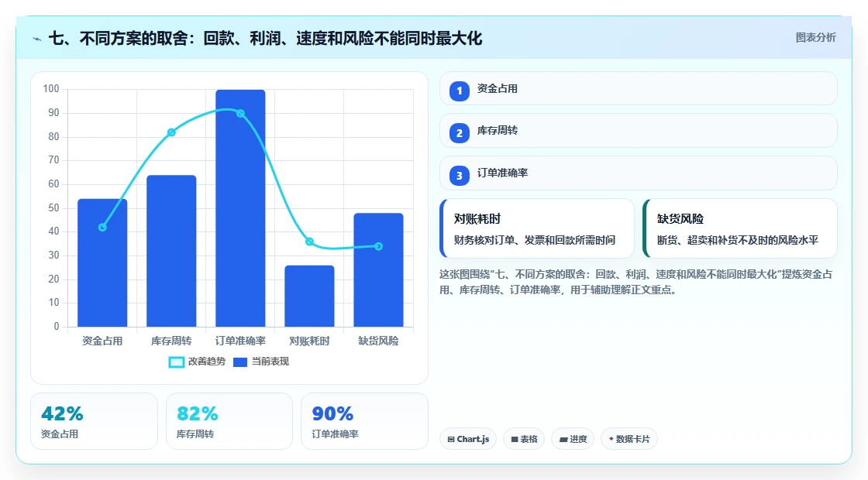Click the section title 七、不同方案的取舍

point(266,39)
